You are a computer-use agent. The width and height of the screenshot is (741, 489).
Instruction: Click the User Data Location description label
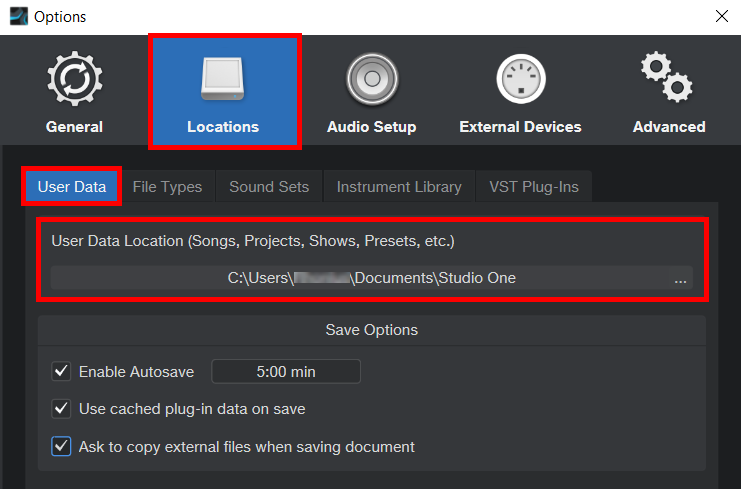coord(252,241)
